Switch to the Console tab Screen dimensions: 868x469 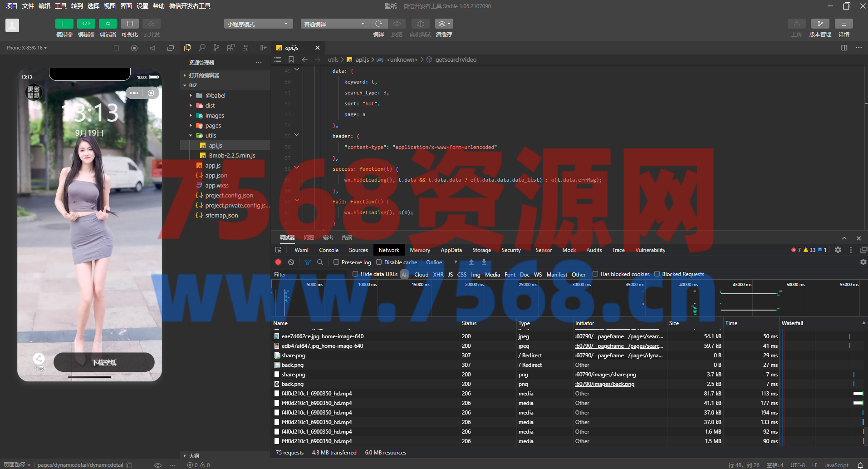pos(329,250)
